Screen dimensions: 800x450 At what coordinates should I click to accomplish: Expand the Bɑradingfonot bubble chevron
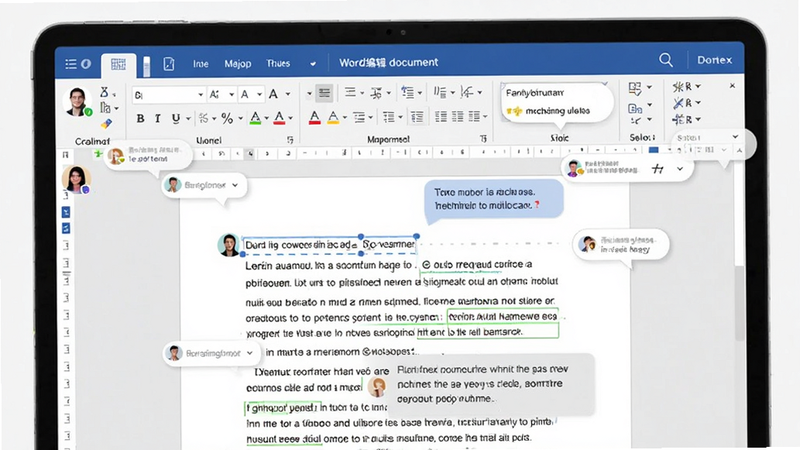[x=249, y=353]
